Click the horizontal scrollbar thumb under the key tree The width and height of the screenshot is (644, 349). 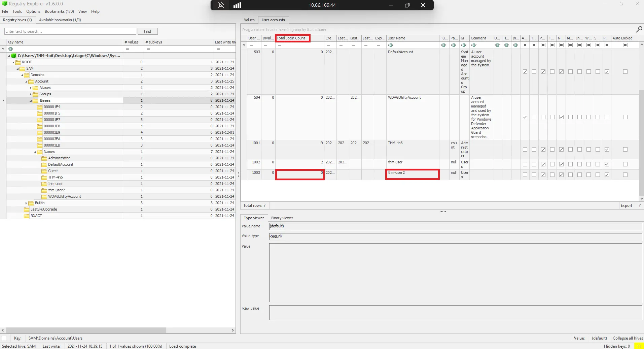pos(86,330)
